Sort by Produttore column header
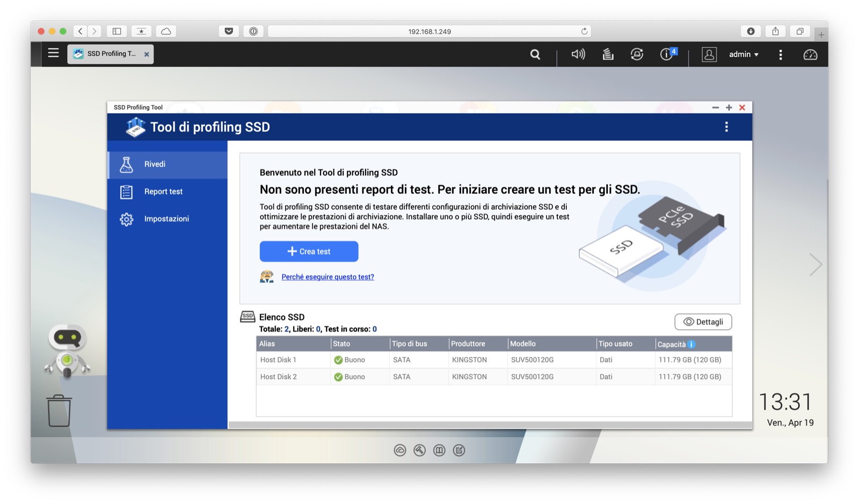 click(x=478, y=344)
